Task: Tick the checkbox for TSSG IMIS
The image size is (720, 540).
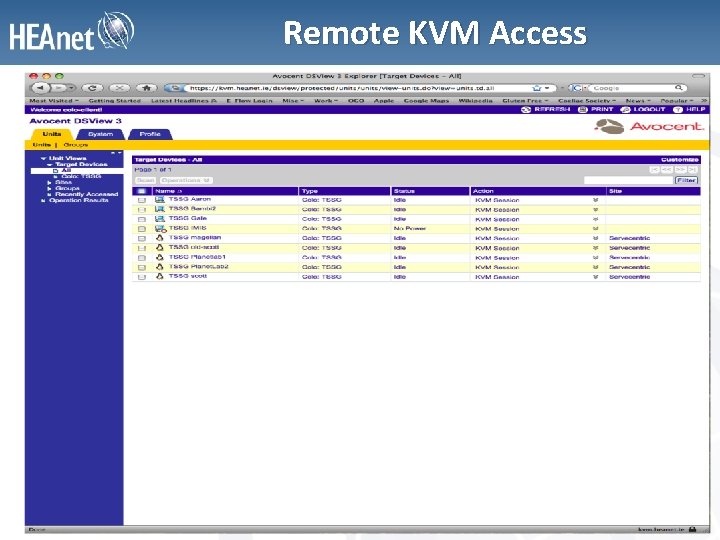Action: [x=142, y=229]
